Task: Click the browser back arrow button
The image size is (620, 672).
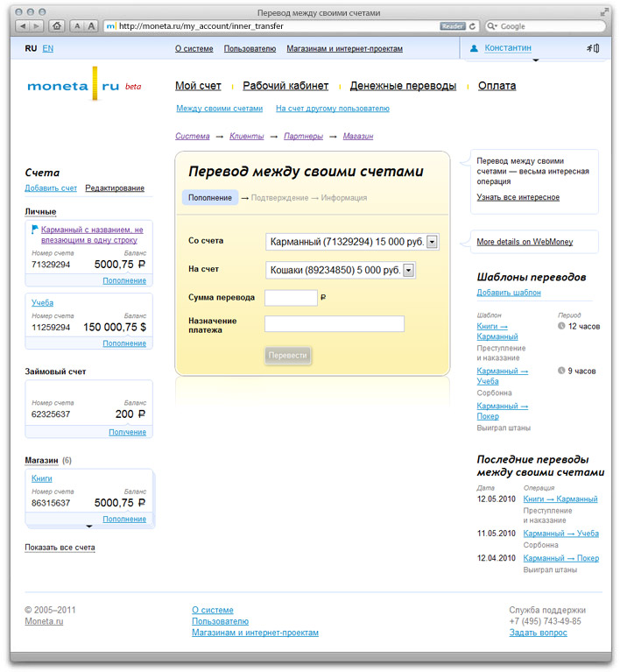Action: 21,26
